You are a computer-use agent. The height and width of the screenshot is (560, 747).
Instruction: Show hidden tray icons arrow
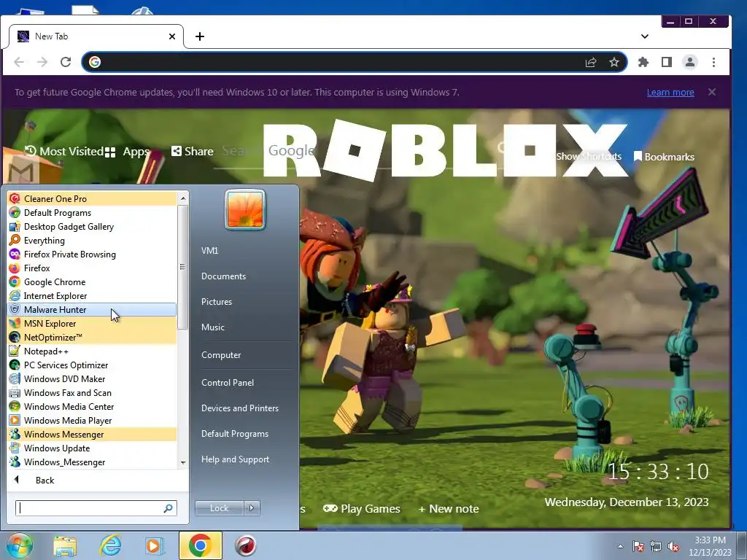point(620,546)
